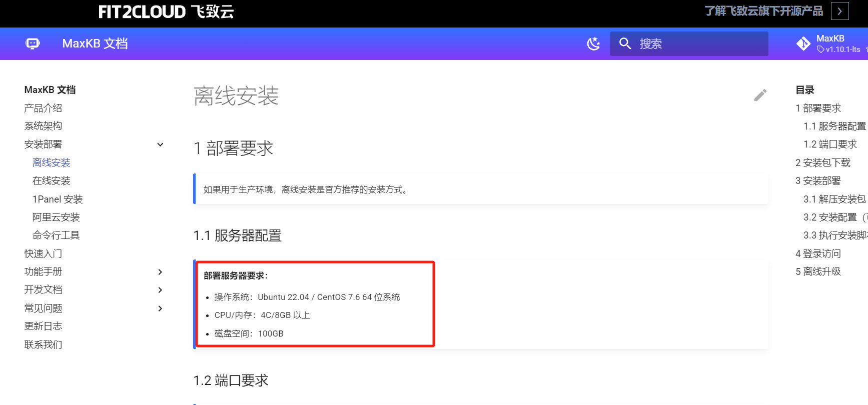Expand the 常见问题 chevron
Viewport: 868px width, 405px height.
click(160, 308)
